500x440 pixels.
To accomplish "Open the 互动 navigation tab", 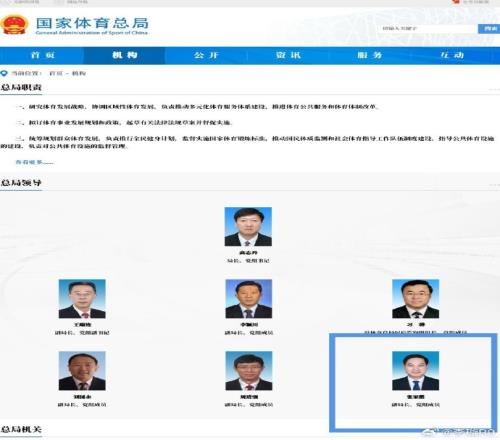I will [x=452, y=55].
